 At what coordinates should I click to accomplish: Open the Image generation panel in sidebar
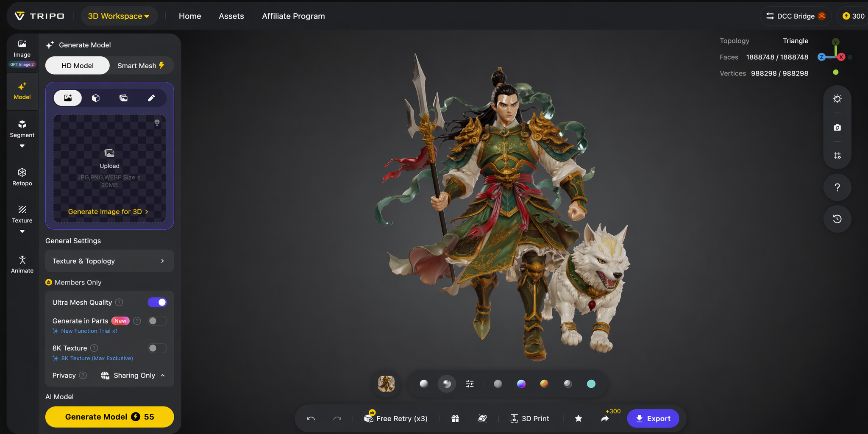click(22, 53)
